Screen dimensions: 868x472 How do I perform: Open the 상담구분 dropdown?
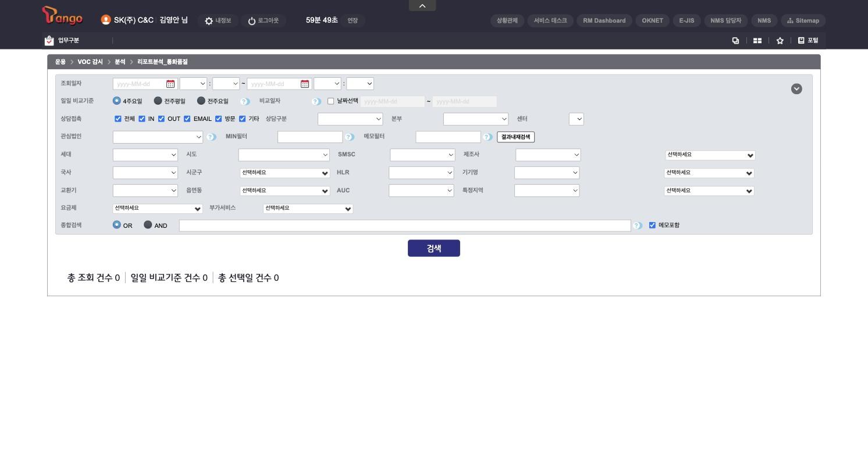[350, 119]
